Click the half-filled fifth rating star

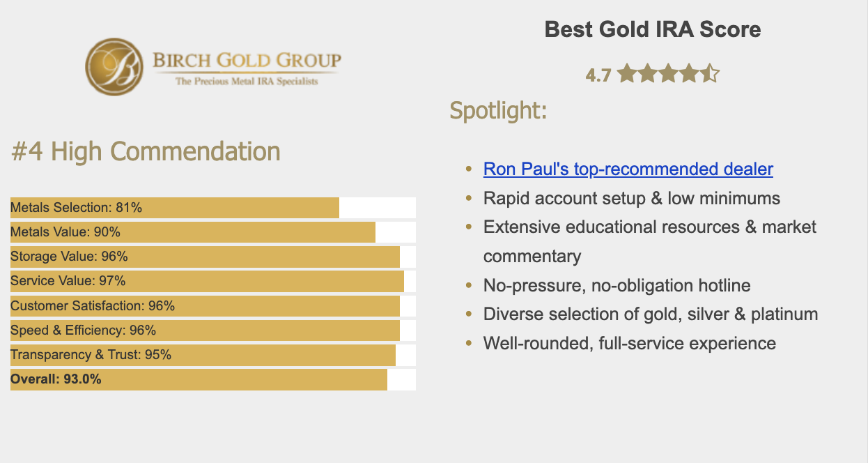(x=709, y=73)
